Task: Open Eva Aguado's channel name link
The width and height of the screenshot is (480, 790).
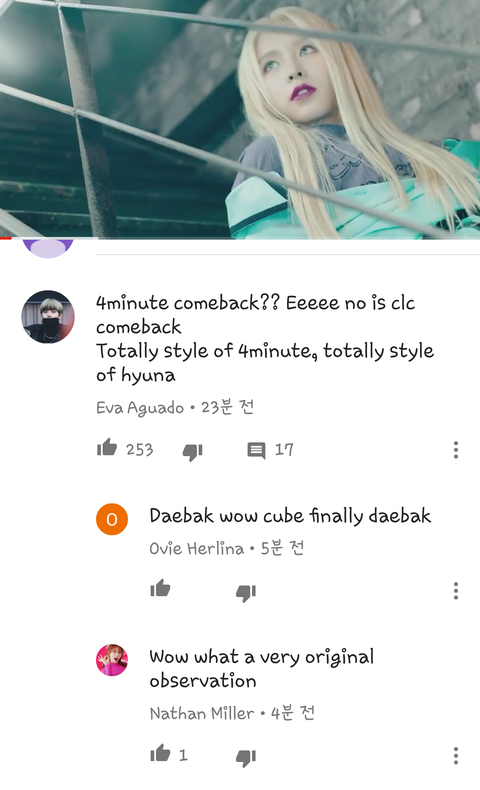Action: [140, 408]
